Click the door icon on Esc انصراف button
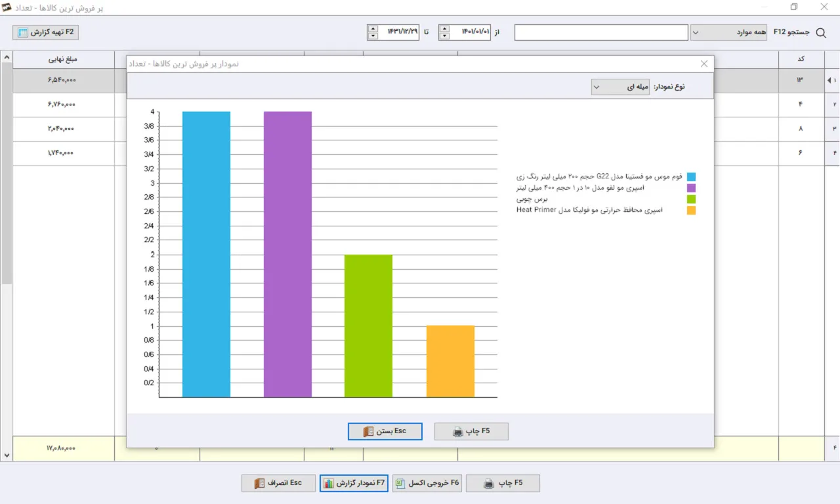The image size is (840, 504). tap(261, 484)
